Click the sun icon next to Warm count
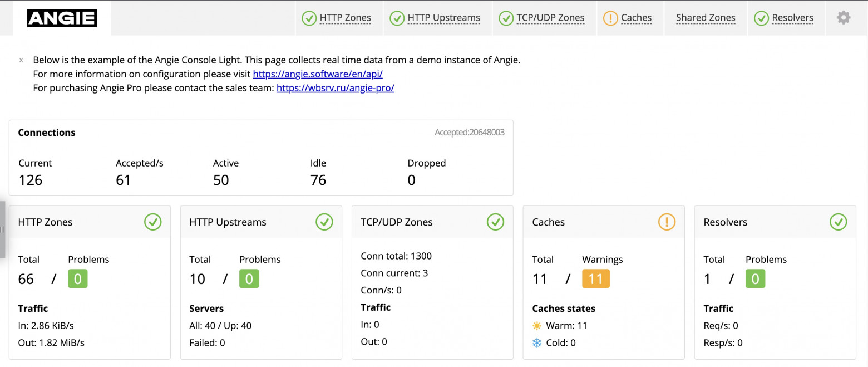This screenshot has width=868, height=367. click(x=536, y=325)
